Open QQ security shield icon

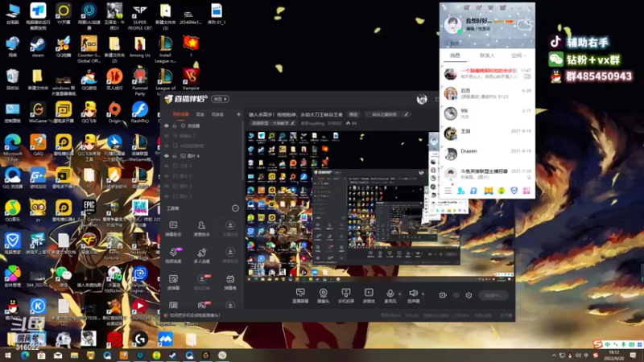click(514, 191)
